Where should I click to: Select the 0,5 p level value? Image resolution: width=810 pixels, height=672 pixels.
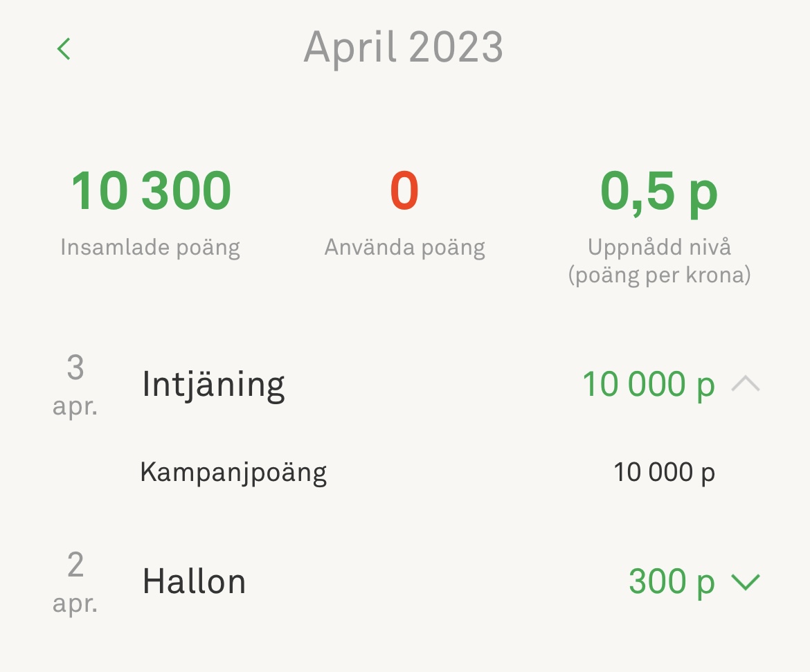(x=659, y=191)
